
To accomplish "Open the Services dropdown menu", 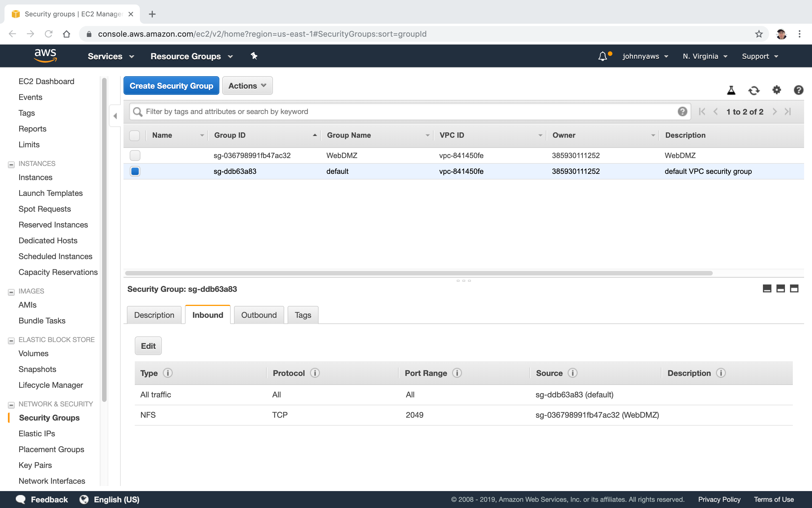I will click(x=111, y=56).
